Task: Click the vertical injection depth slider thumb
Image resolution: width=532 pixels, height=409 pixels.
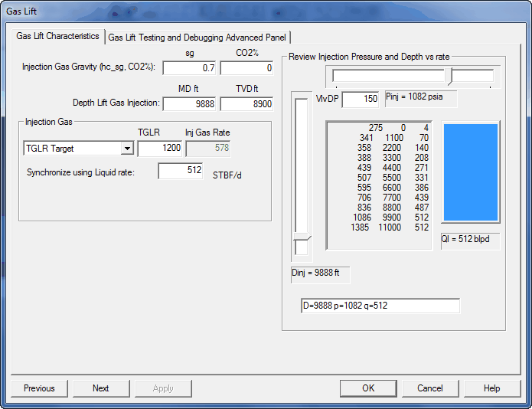Action: pyautogui.click(x=302, y=247)
